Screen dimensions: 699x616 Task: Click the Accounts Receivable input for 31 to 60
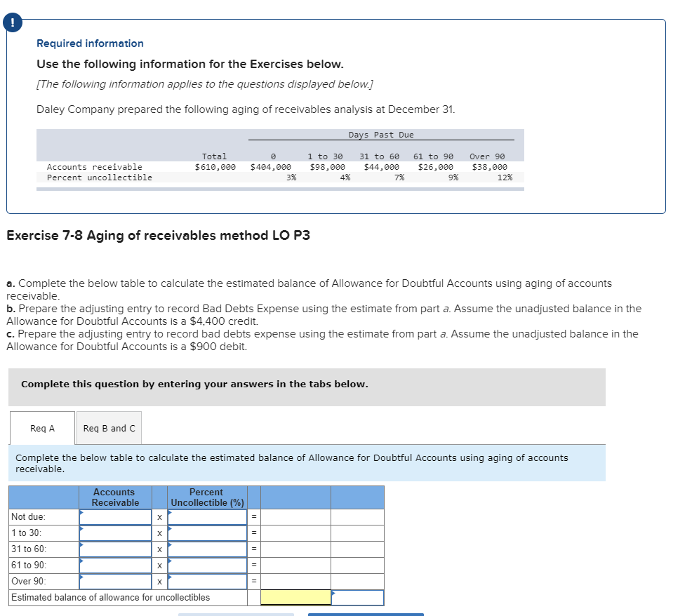click(114, 549)
